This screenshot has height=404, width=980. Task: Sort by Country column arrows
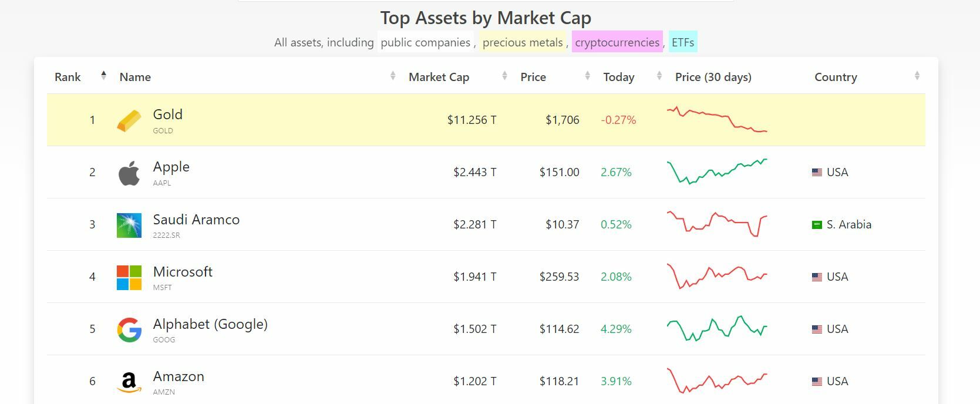917,76
